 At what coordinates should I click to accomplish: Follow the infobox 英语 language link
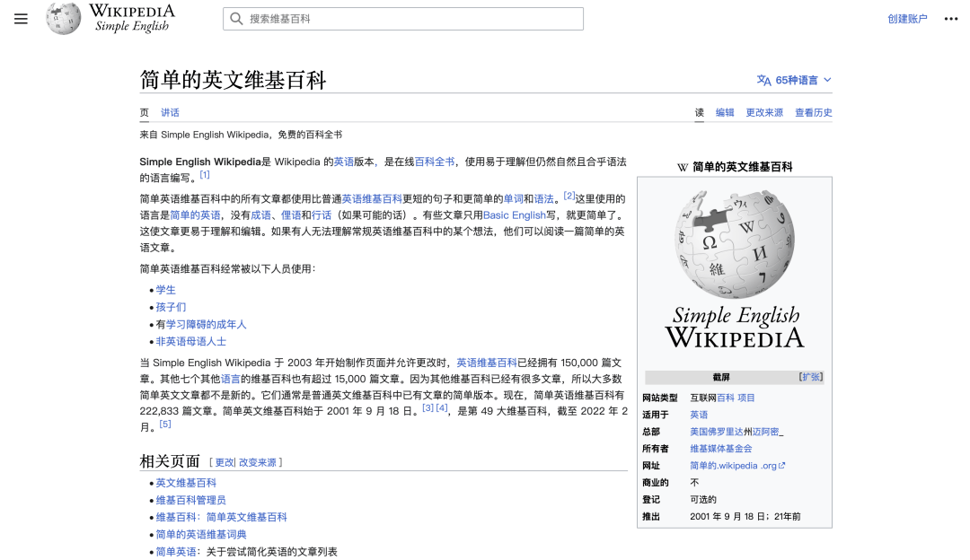coord(699,415)
